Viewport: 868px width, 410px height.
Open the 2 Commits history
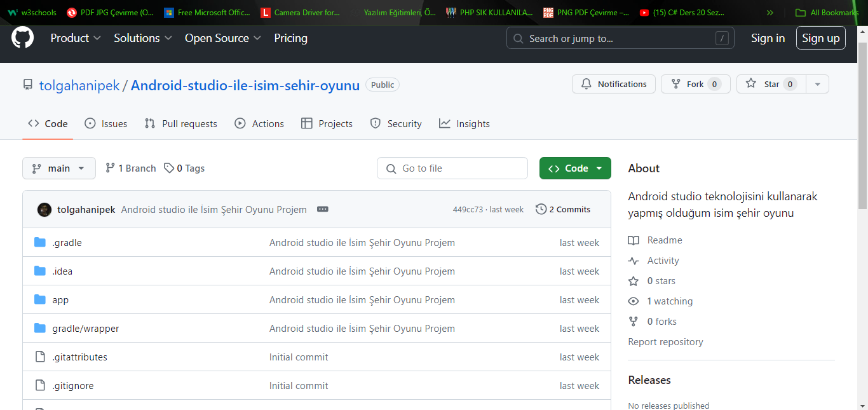(x=563, y=209)
